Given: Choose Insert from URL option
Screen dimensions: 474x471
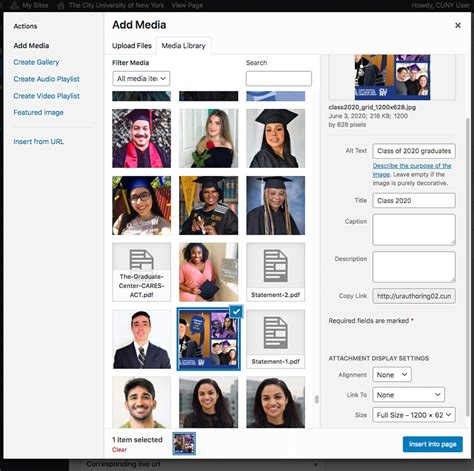Looking at the screenshot, I should tap(39, 142).
